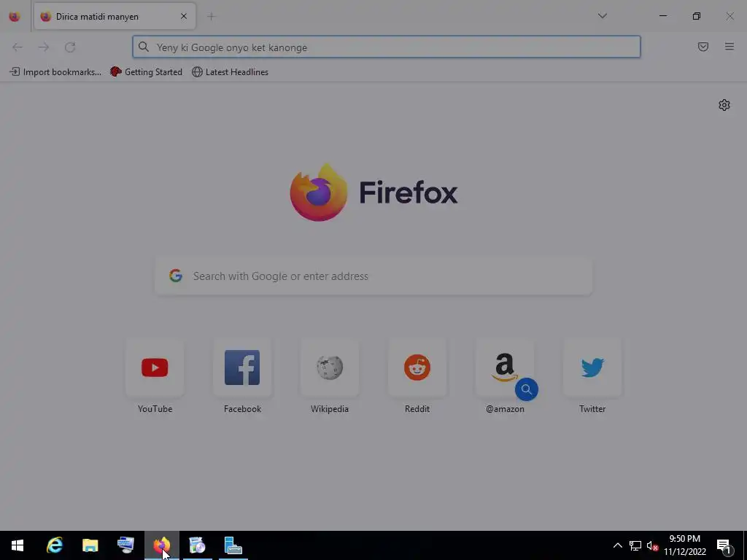This screenshot has width=747, height=560.
Task: Click the Search with Google page field
Action: coord(373,276)
